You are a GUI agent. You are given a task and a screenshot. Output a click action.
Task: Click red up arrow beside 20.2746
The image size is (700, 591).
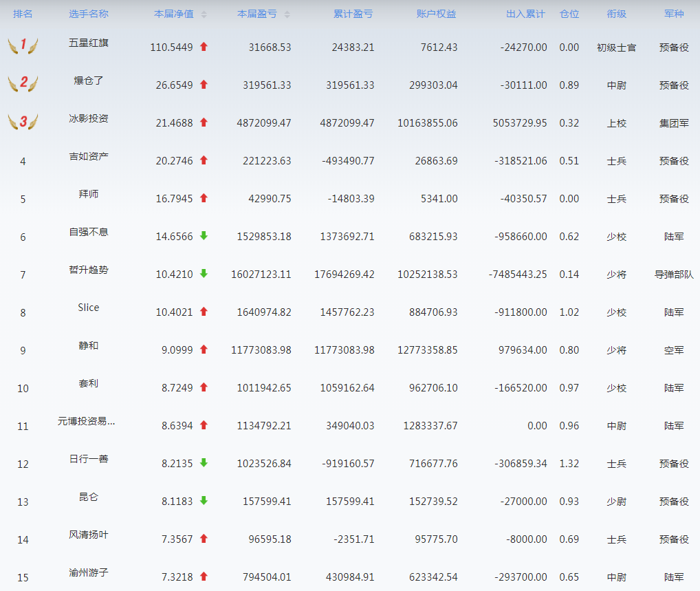click(x=204, y=160)
